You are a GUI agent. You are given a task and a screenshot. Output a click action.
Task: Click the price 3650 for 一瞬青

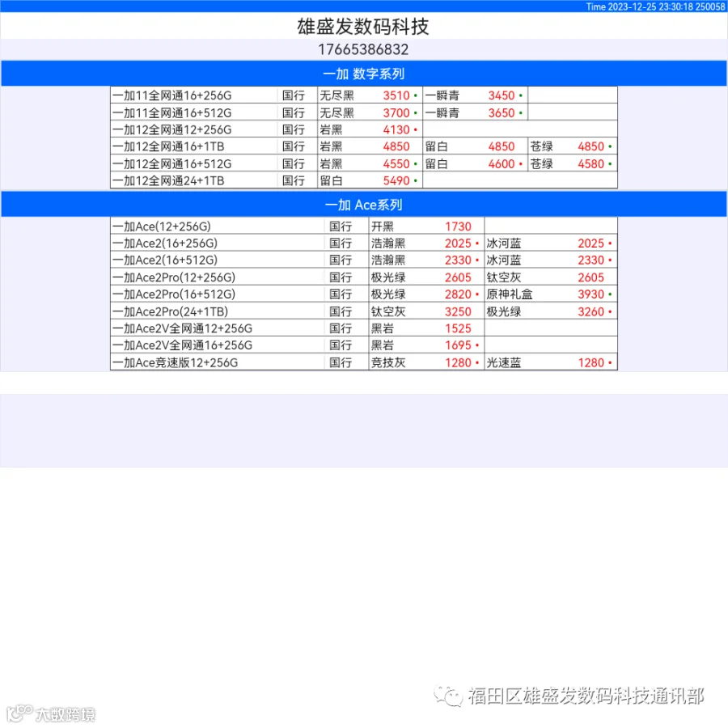pyautogui.click(x=502, y=112)
